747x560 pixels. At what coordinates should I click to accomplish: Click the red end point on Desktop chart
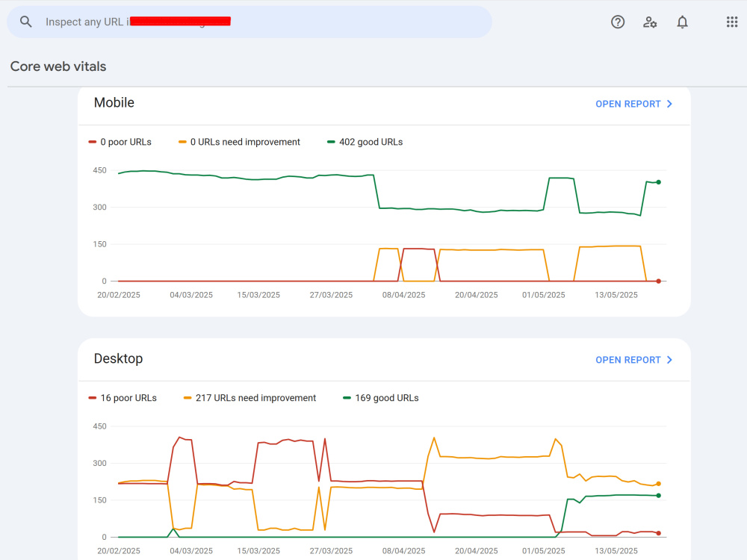pos(658,533)
